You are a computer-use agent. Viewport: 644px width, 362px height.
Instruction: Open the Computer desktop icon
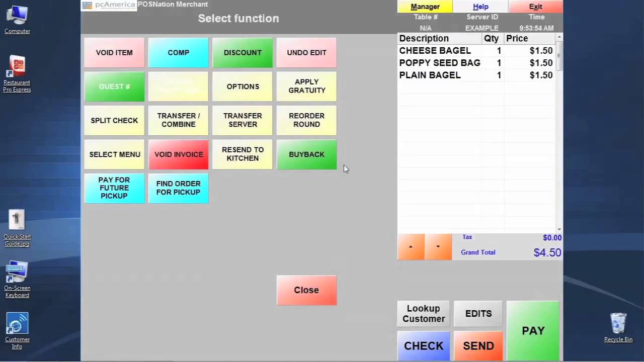click(x=17, y=20)
